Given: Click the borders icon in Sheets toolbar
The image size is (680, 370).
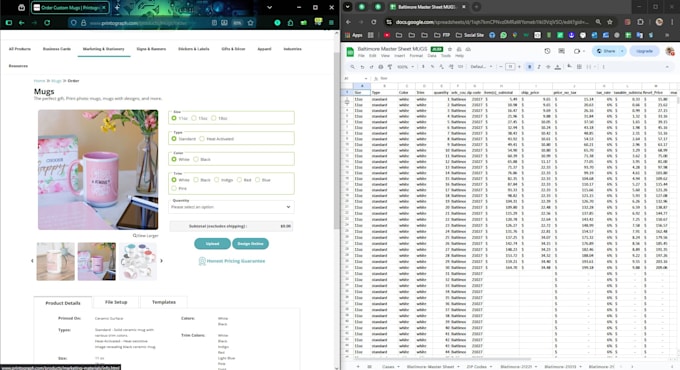Looking at the screenshot, I should [x=579, y=67].
